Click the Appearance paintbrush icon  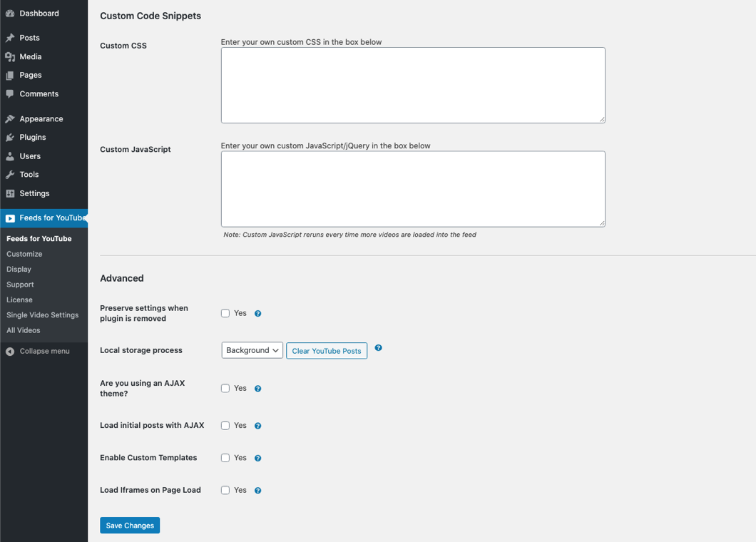pos(10,119)
